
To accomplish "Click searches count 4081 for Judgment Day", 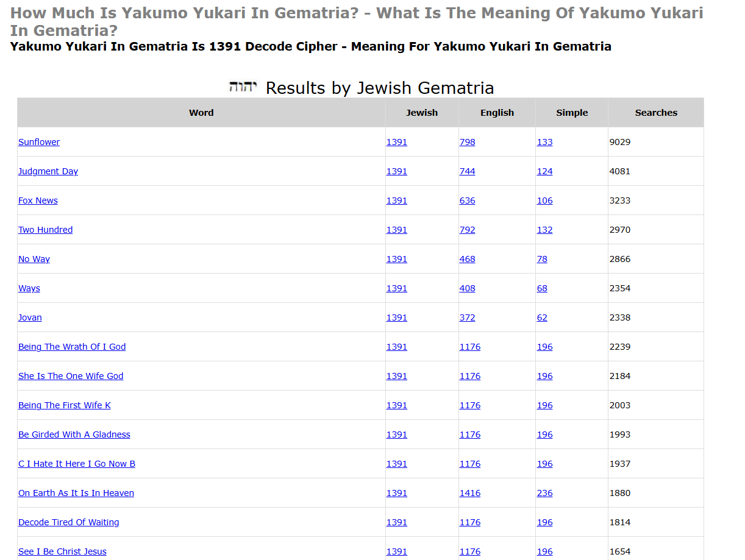I will point(620,171).
